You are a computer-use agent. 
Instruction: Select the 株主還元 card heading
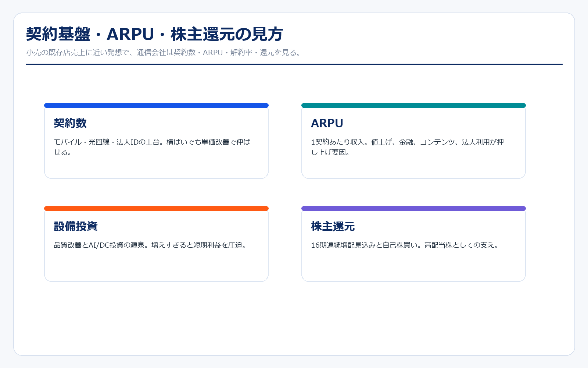tap(333, 226)
